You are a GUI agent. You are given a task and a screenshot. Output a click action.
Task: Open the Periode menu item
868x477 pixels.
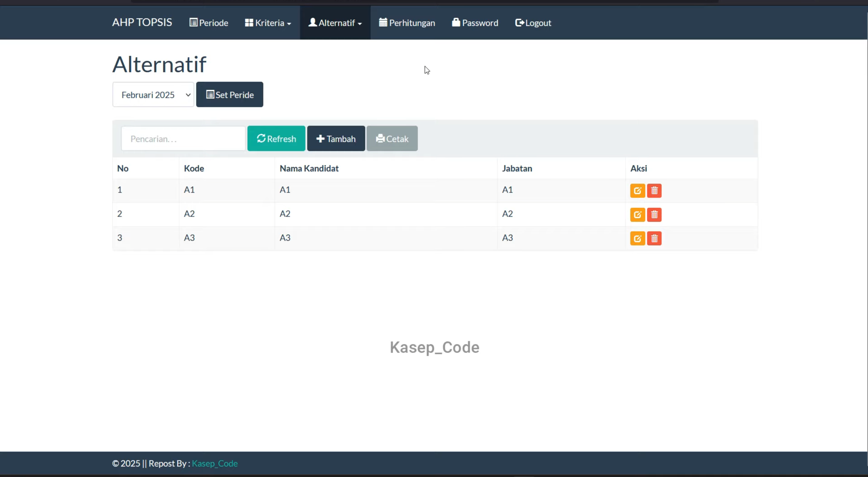(x=209, y=23)
